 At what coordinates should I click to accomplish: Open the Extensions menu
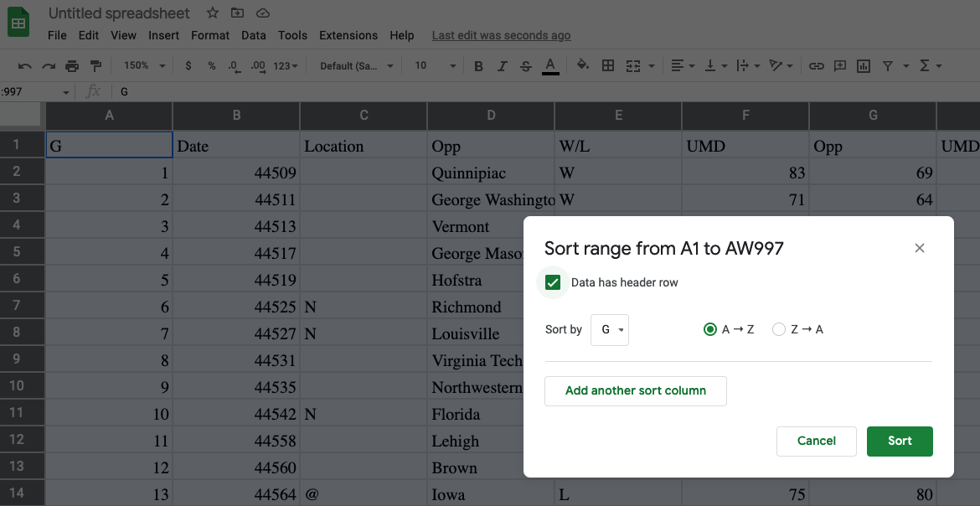(348, 35)
